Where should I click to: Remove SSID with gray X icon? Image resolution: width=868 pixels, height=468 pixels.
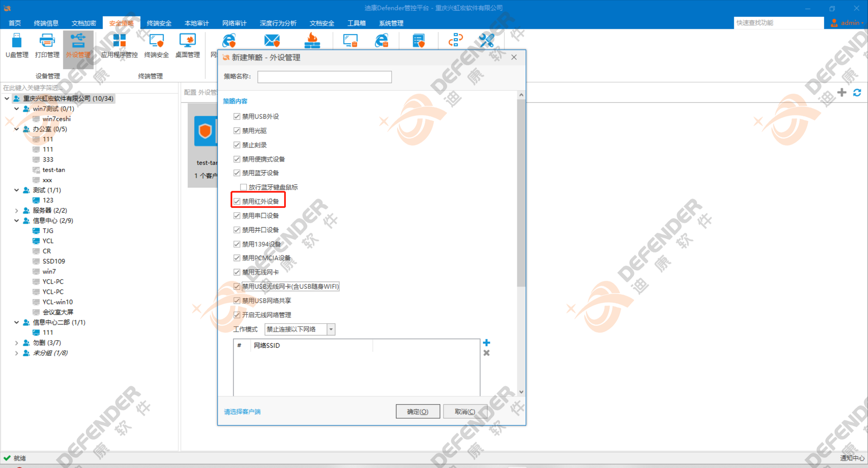click(486, 353)
